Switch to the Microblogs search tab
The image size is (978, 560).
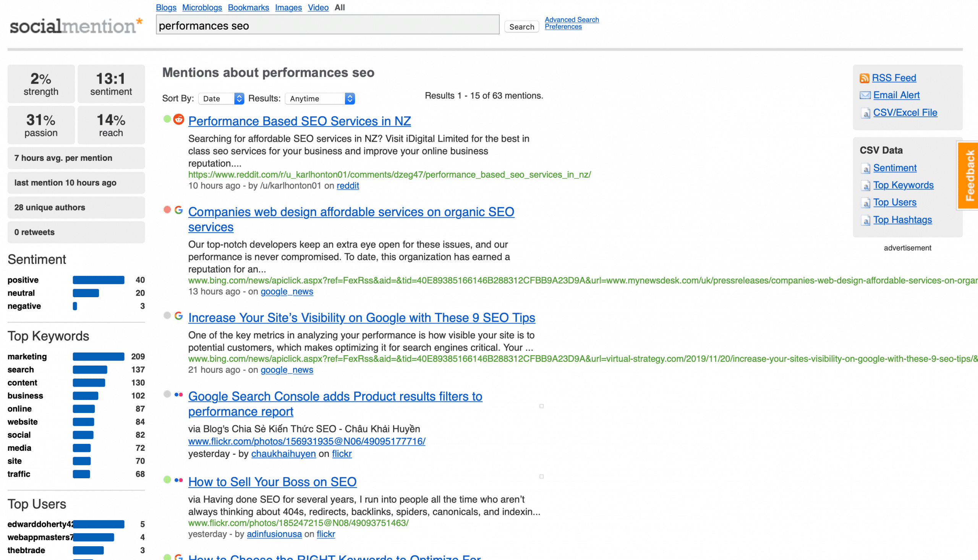pyautogui.click(x=202, y=7)
